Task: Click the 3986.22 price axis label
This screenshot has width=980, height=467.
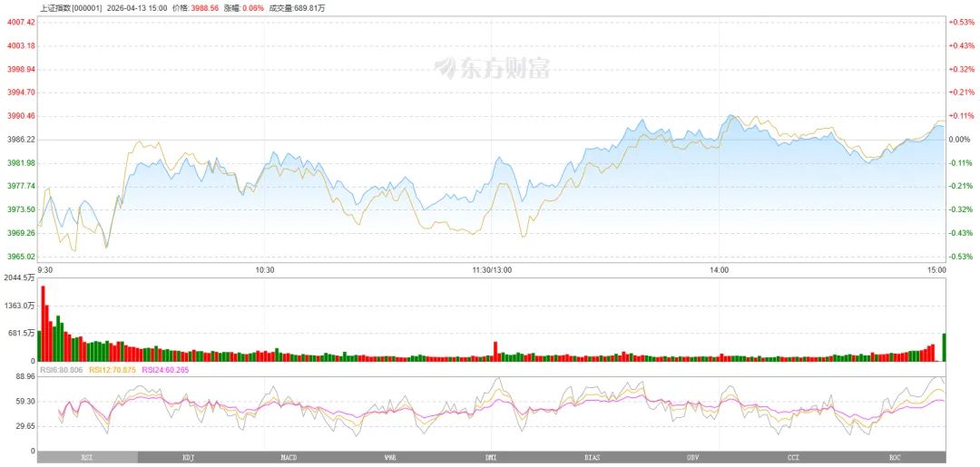Action: (x=22, y=140)
